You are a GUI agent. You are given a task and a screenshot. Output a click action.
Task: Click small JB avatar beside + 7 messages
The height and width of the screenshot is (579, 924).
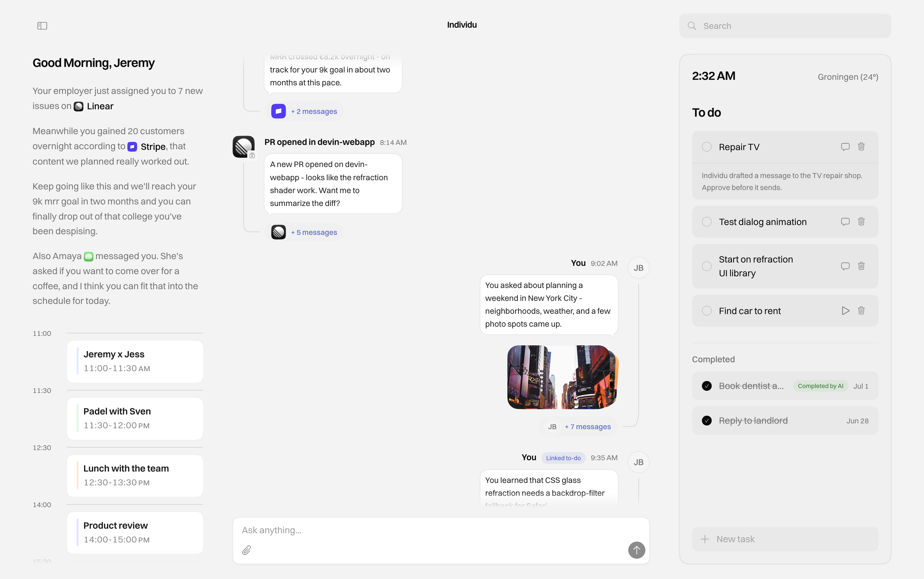(552, 427)
